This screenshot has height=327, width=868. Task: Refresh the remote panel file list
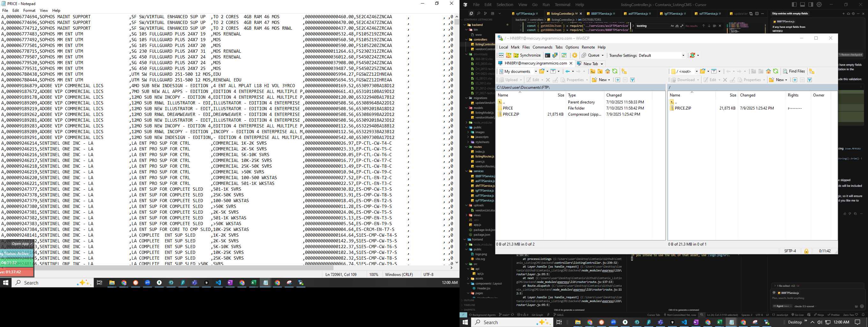[x=776, y=71]
